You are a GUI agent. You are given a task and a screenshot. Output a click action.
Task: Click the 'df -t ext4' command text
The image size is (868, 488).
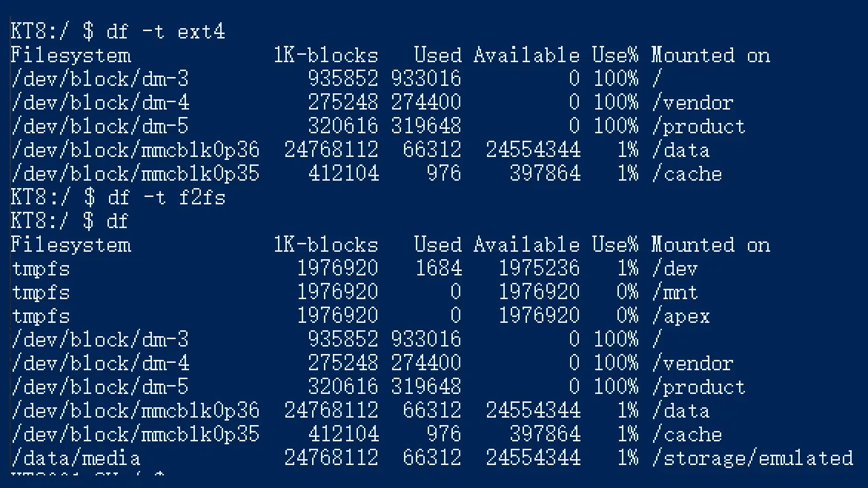165,32
